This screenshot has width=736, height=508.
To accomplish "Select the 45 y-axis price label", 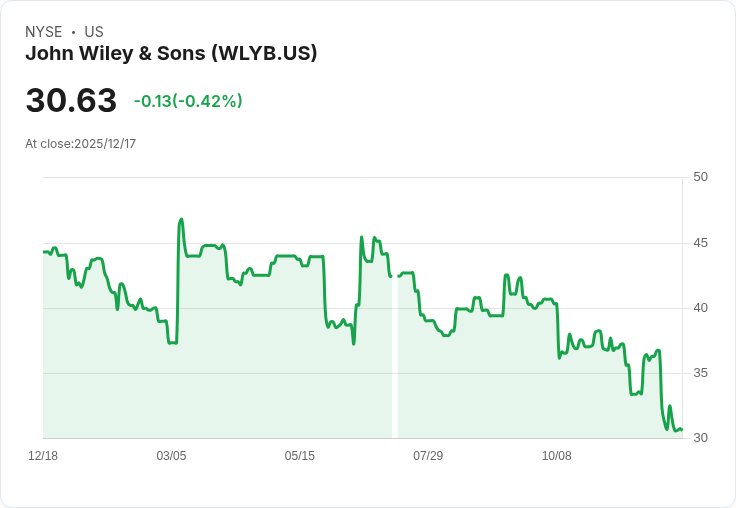I will click(700, 243).
